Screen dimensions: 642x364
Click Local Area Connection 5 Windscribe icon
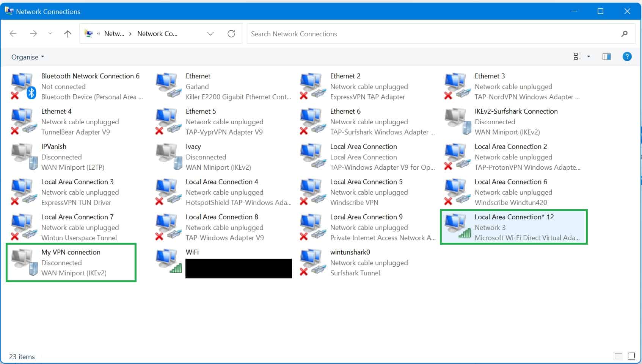(313, 192)
